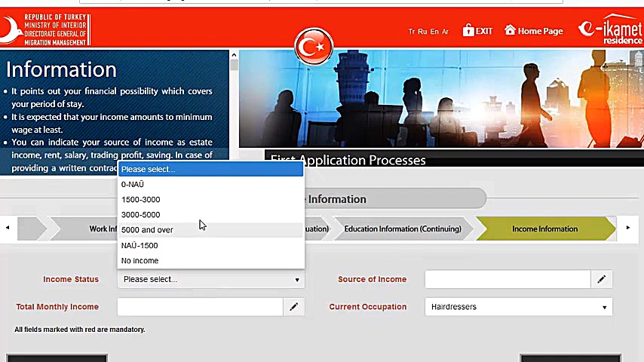
Task: Switch language to Tr
Action: (x=412, y=32)
